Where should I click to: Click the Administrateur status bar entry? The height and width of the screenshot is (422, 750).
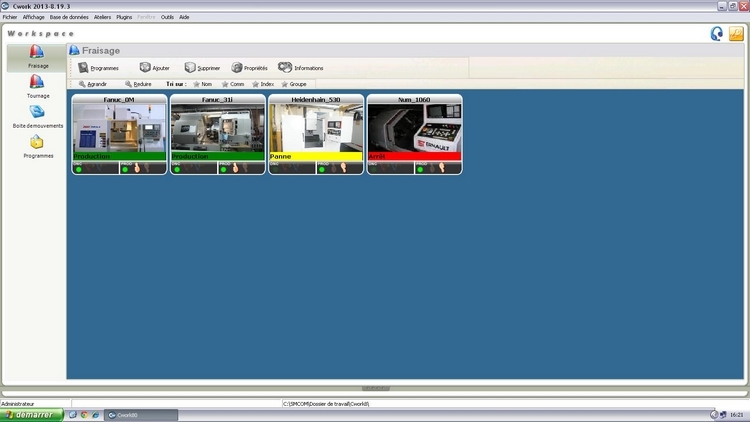[18, 404]
